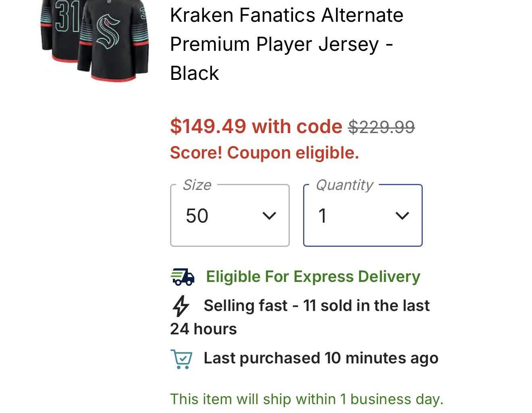Click the Eligible For Express Delivery text
This screenshot has height=413, width=532.
pyautogui.click(x=313, y=277)
